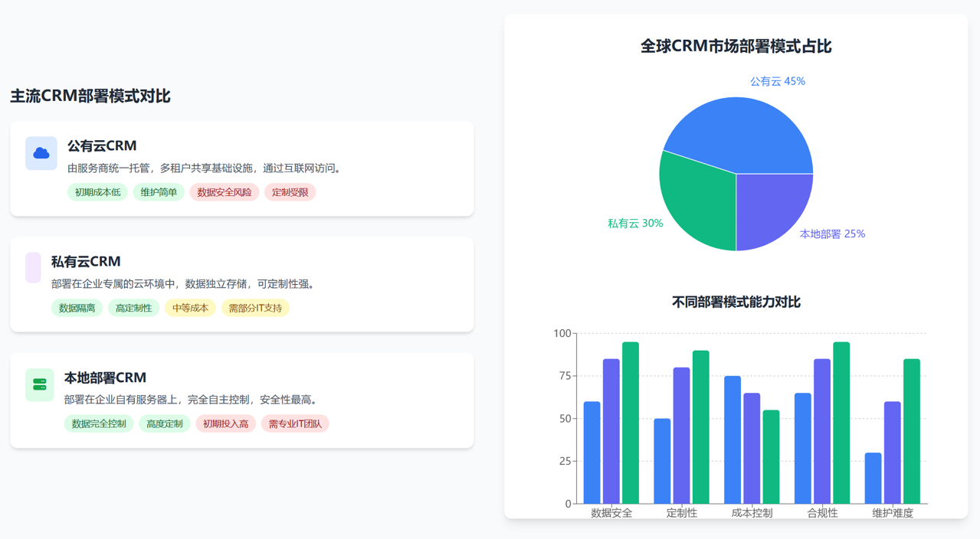The image size is (980, 539).
Task: Click the 私有云CRM card title
Action: pos(86,261)
